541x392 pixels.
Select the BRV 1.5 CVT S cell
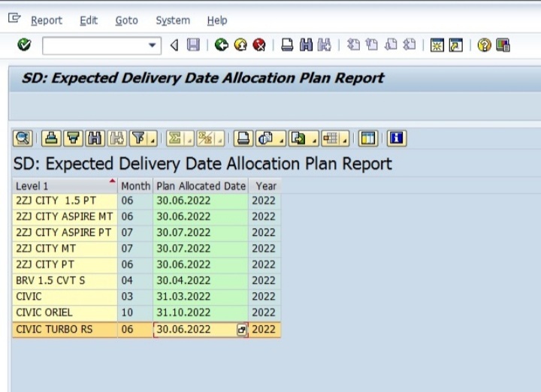coord(65,280)
